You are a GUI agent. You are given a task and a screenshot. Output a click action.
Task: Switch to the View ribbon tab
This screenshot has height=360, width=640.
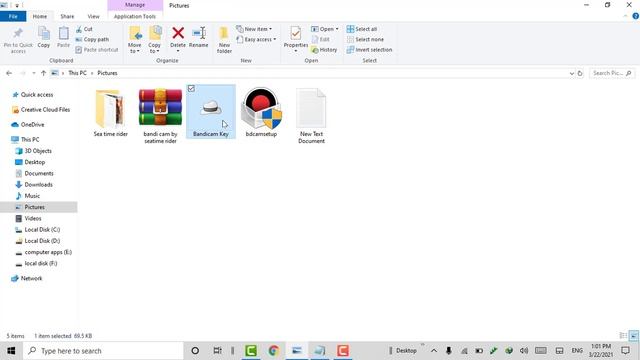(x=93, y=16)
